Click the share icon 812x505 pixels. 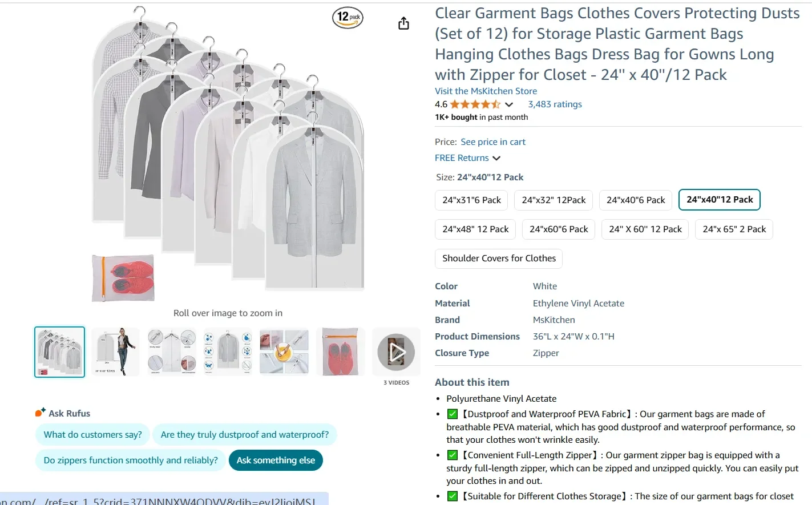[403, 23]
